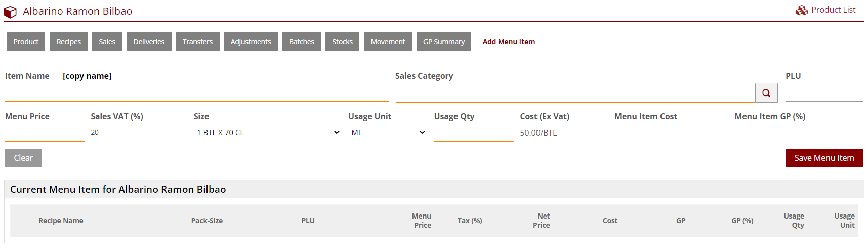This screenshot has height=251, width=868.
Task: Open the Deliveries tab
Action: tap(149, 42)
